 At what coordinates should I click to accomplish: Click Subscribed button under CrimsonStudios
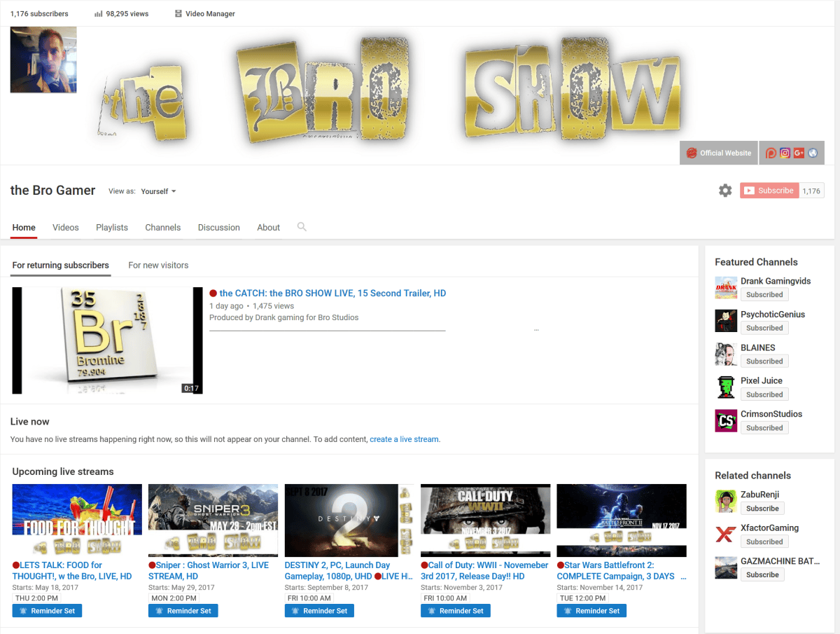pos(764,428)
